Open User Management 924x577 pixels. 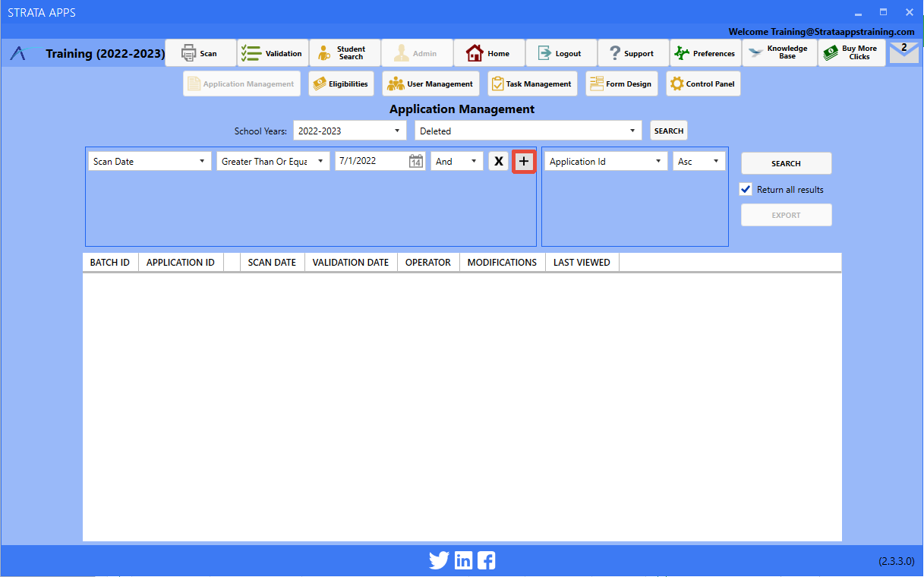[430, 84]
